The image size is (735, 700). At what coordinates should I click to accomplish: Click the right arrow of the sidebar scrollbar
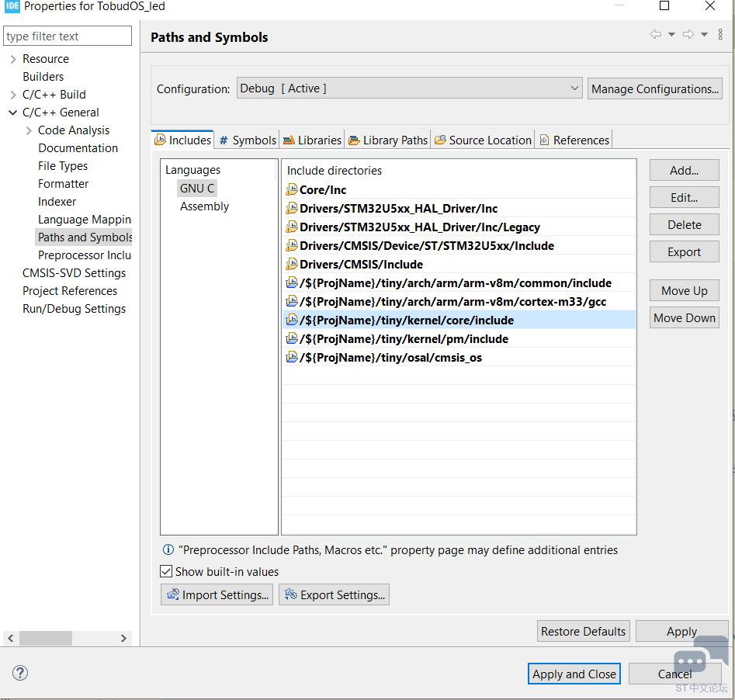pyautogui.click(x=123, y=638)
